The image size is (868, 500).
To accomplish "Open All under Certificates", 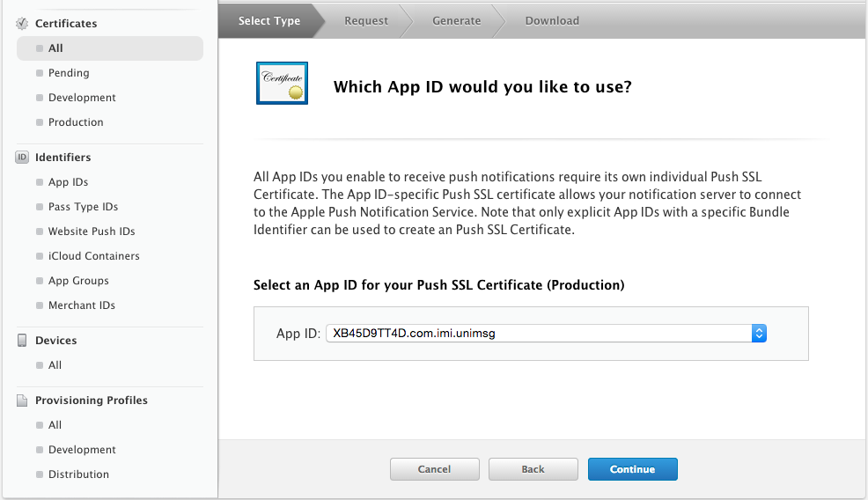I will point(110,48).
